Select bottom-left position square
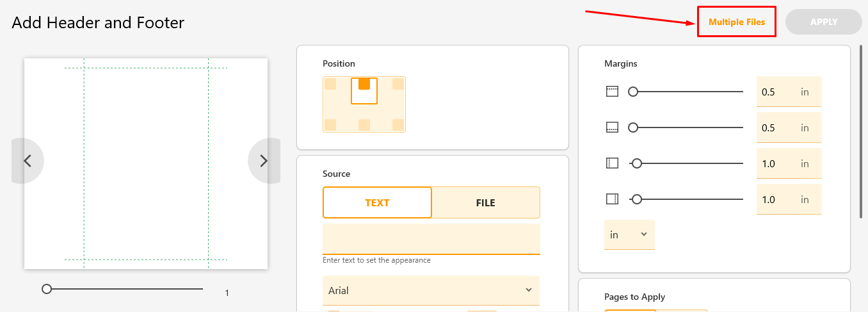The width and height of the screenshot is (868, 312). (330, 124)
